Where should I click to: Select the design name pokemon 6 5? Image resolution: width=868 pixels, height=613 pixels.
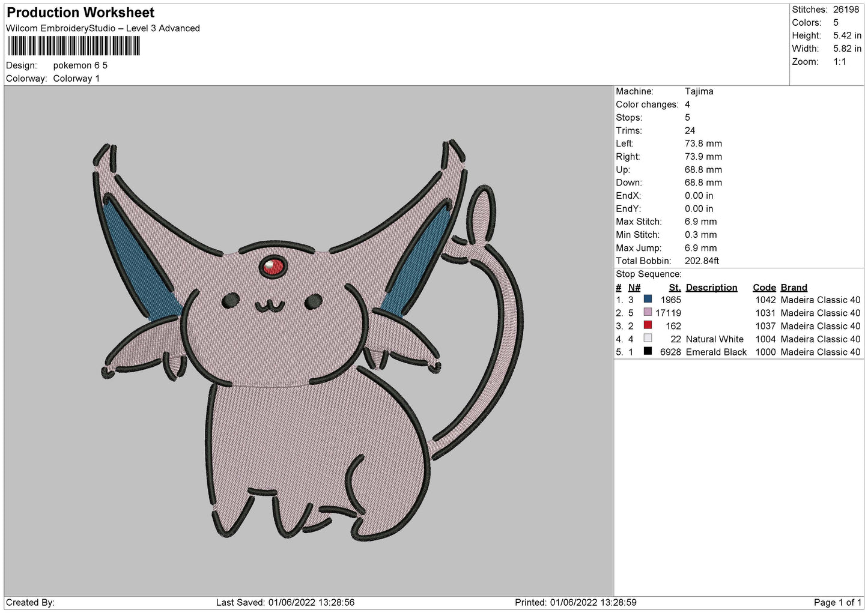tap(80, 65)
